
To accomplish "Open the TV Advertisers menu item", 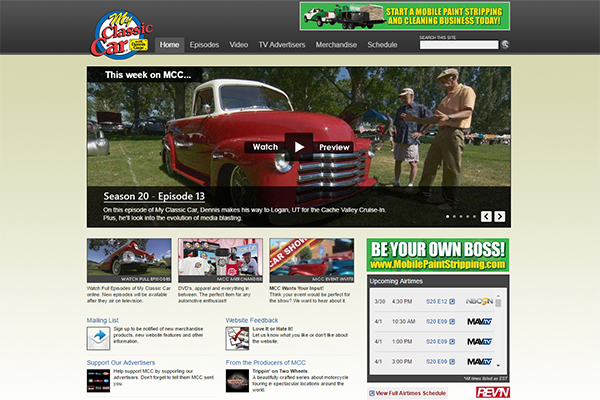I will pyautogui.click(x=282, y=45).
